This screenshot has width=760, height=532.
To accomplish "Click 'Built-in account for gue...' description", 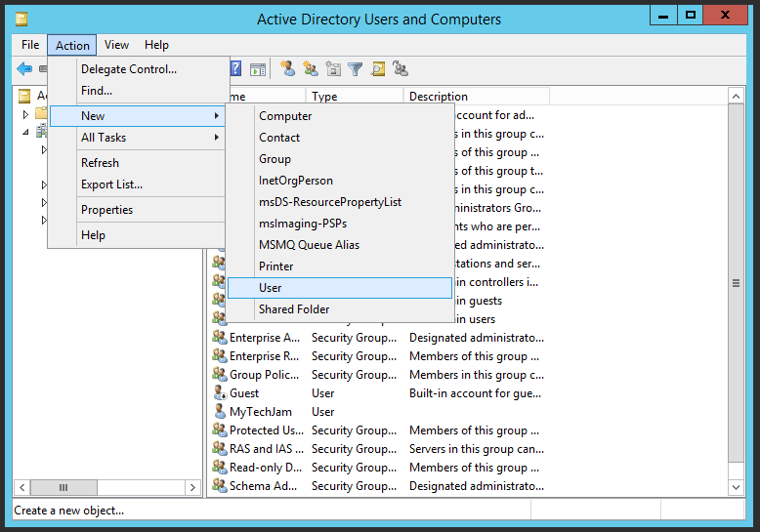I will (475, 393).
